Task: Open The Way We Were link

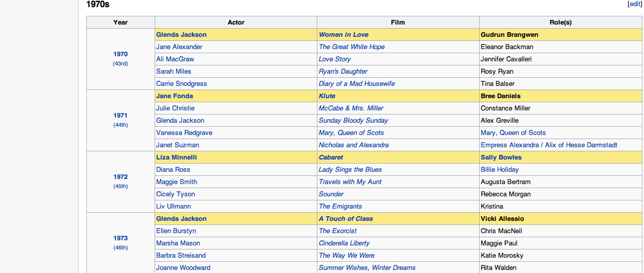Action: tap(346, 256)
